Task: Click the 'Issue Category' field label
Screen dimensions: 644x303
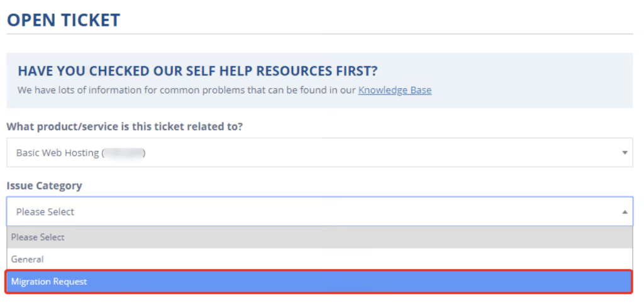Action: [x=44, y=185]
